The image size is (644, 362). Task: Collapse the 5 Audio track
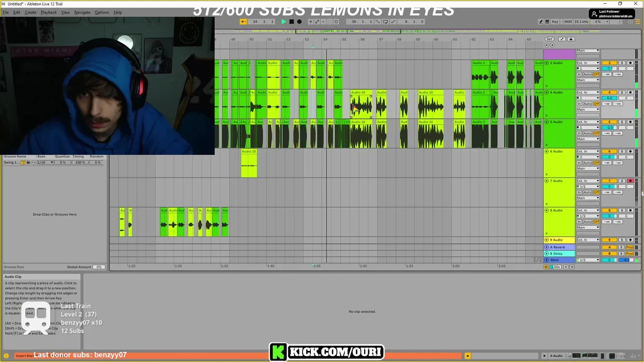pos(547,122)
